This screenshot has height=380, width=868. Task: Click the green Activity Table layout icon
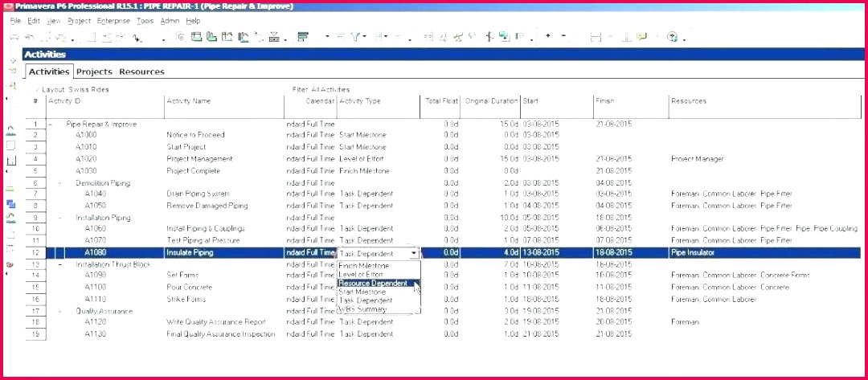tap(196, 37)
